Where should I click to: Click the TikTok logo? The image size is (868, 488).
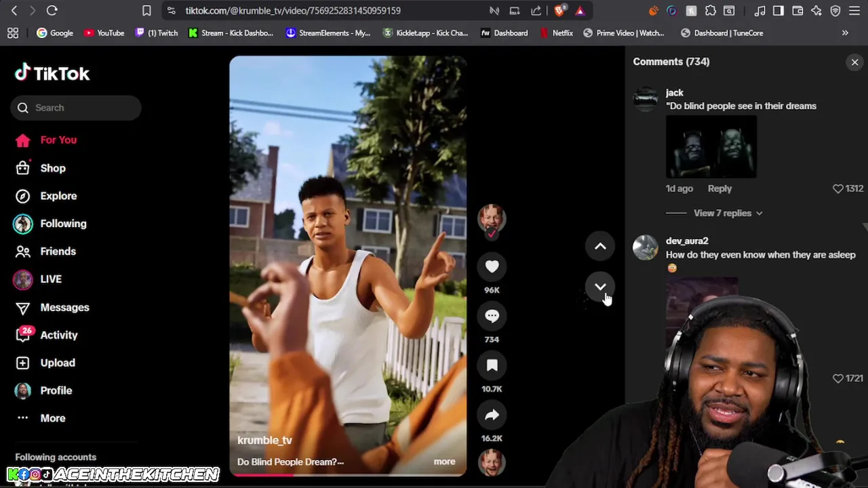[52, 73]
